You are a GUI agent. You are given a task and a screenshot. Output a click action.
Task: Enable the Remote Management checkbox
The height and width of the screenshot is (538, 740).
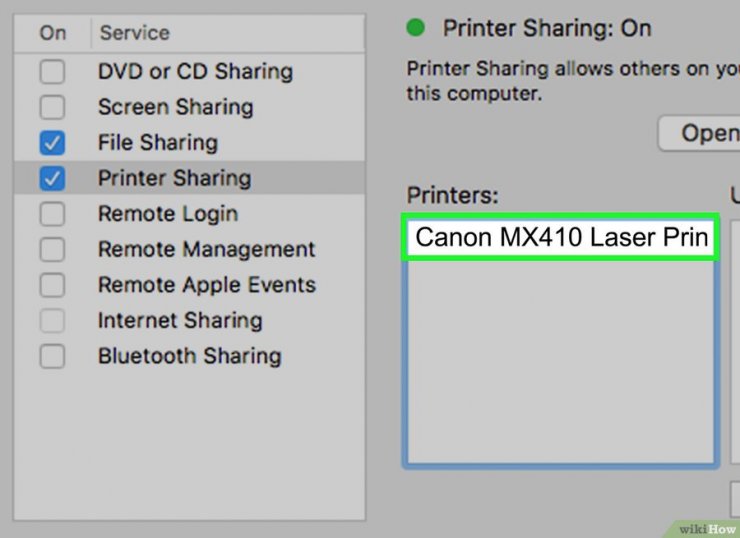click(x=52, y=250)
